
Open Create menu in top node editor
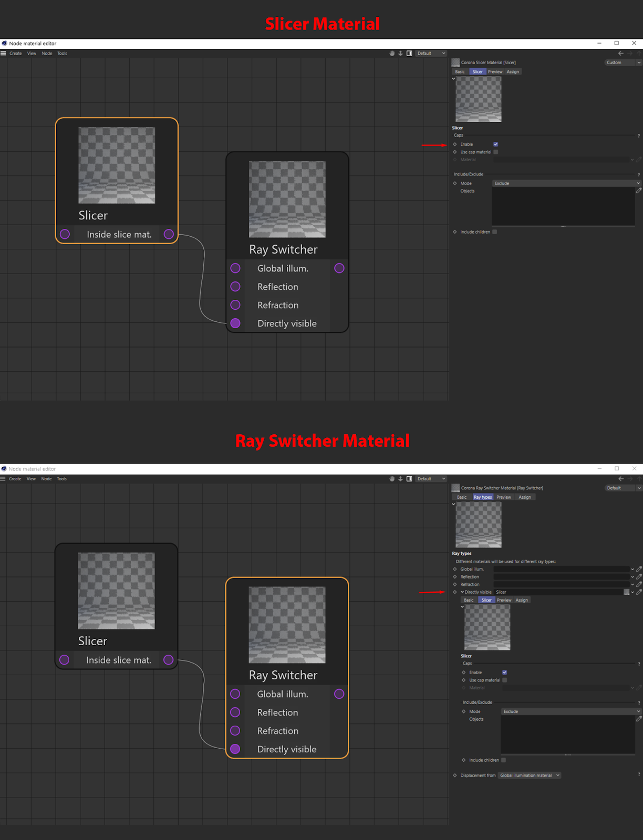tap(16, 54)
